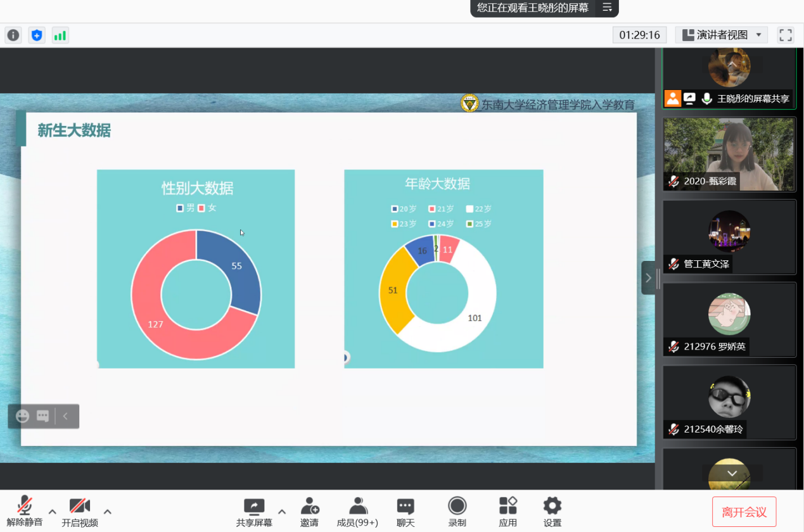Check network signal strength icon
The image size is (804, 532).
[60, 35]
